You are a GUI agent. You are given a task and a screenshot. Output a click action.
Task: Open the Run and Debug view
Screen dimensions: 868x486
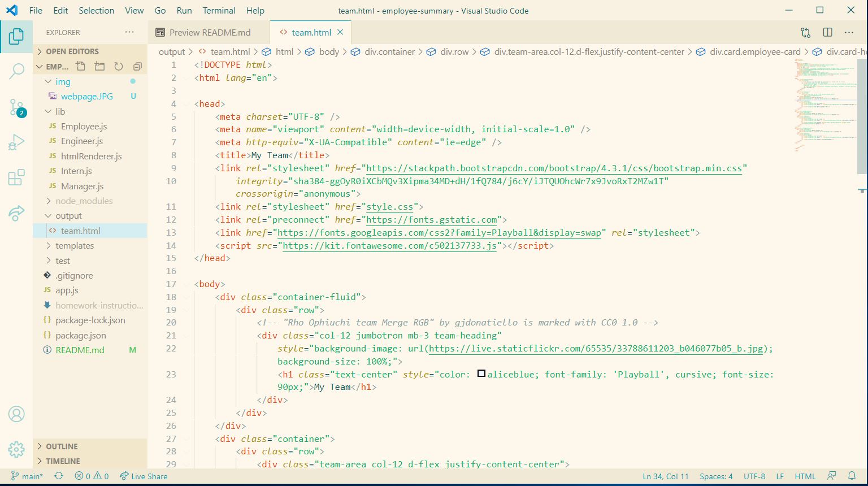click(x=16, y=142)
